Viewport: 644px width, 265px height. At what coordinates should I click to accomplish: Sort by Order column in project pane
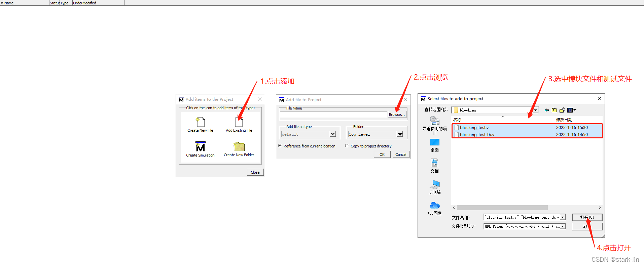77,3
